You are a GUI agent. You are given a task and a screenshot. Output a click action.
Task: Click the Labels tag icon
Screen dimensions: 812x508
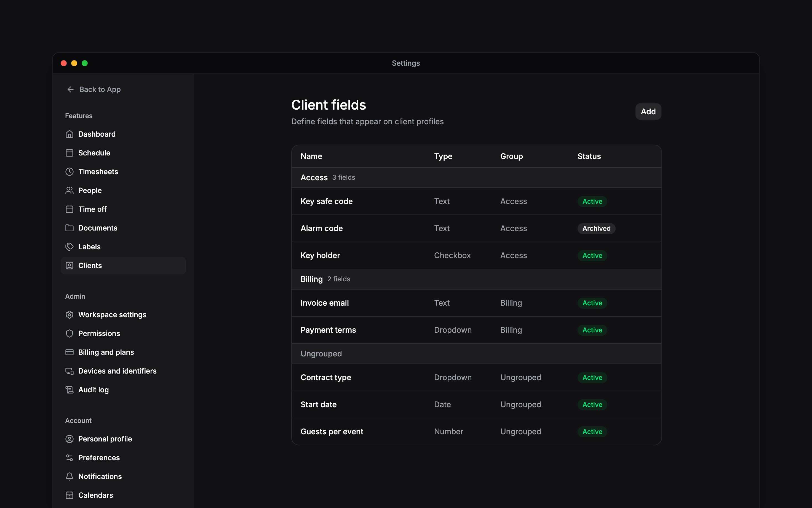tap(70, 247)
